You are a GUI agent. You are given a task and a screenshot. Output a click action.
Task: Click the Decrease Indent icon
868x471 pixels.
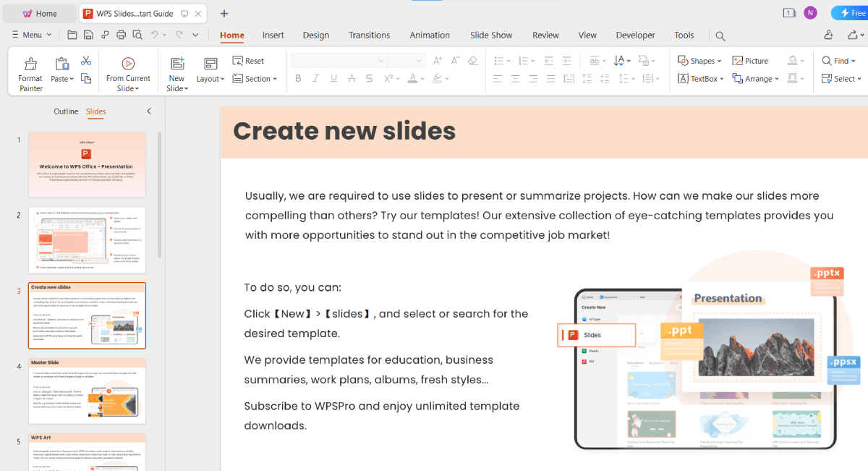(549, 61)
